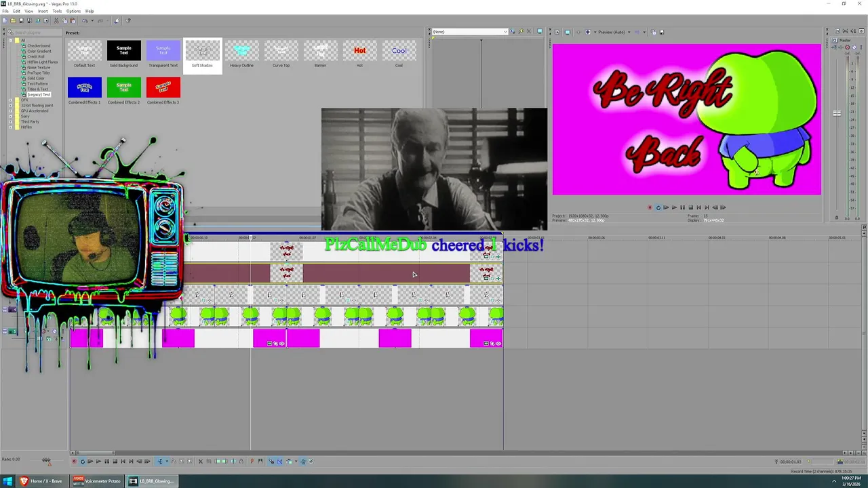868x488 pixels.
Task: Toggle Preview on External Monitor icon
Action: point(568,32)
